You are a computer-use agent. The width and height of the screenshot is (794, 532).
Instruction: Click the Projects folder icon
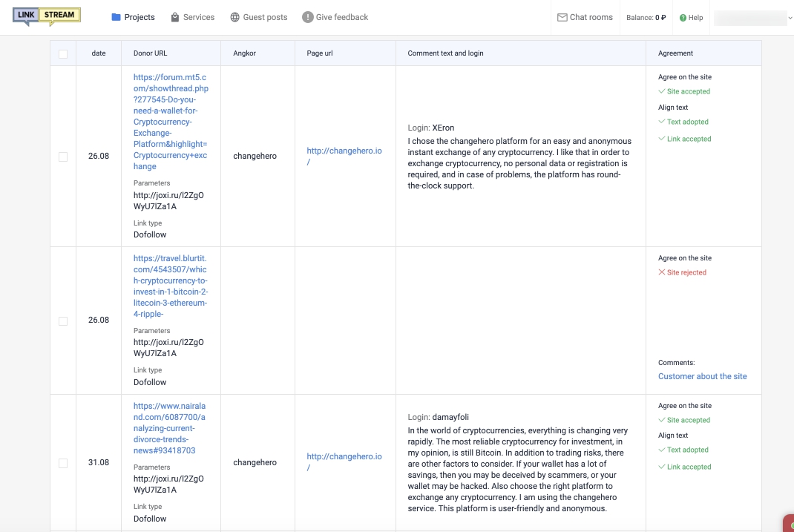(x=116, y=17)
